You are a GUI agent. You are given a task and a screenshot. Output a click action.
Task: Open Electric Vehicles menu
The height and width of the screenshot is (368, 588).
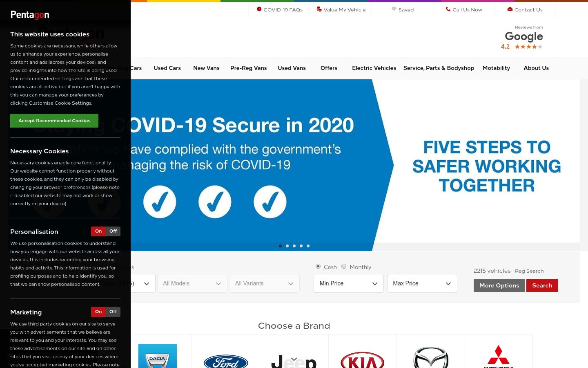click(x=374, y=68)
